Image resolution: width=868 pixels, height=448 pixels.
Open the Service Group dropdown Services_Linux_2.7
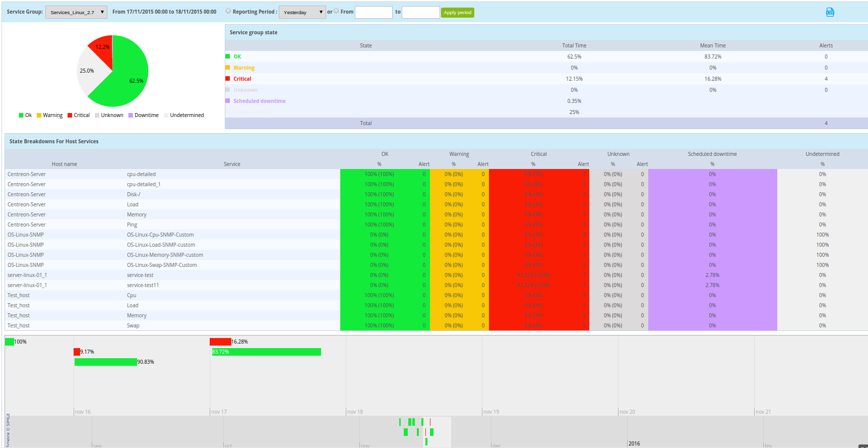pos(76,12)
